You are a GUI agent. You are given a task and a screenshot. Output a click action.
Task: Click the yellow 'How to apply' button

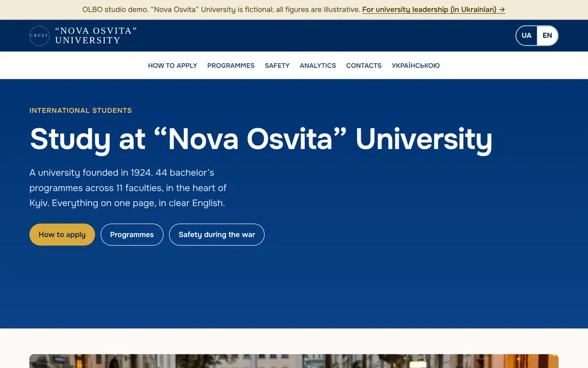pos(62,235)
